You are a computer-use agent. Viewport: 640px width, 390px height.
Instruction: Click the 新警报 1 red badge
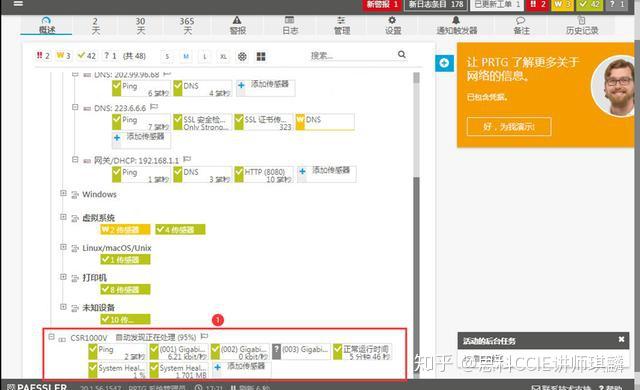click(381, 4)
